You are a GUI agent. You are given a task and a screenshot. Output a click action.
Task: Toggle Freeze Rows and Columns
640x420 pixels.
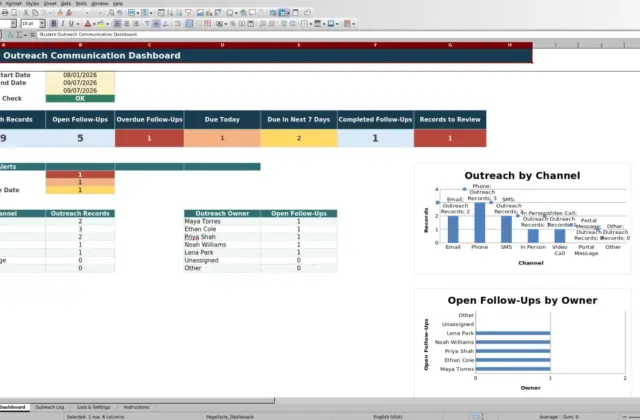coord(282,13)
